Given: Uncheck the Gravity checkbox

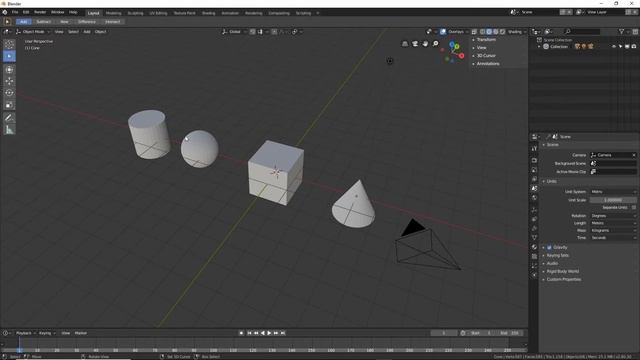Looking at the screenshot, I should [549, 247].
